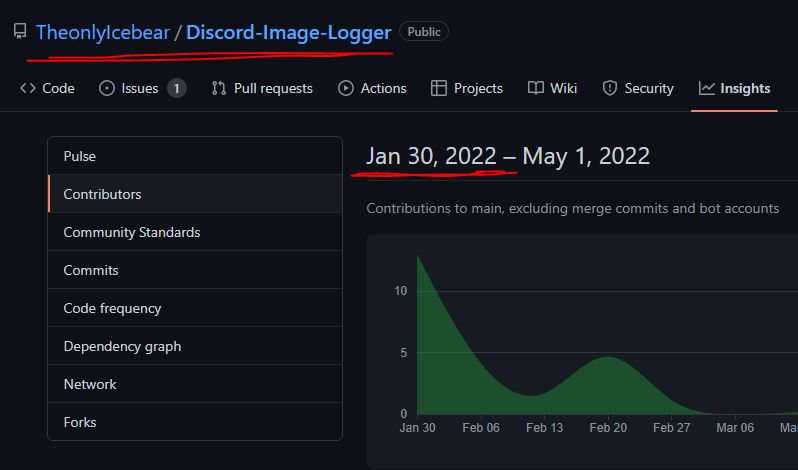Viewport: 798px width, 470px height.
Task: Click the 'Feb 13' x-axis label
Action: point(545,428)
